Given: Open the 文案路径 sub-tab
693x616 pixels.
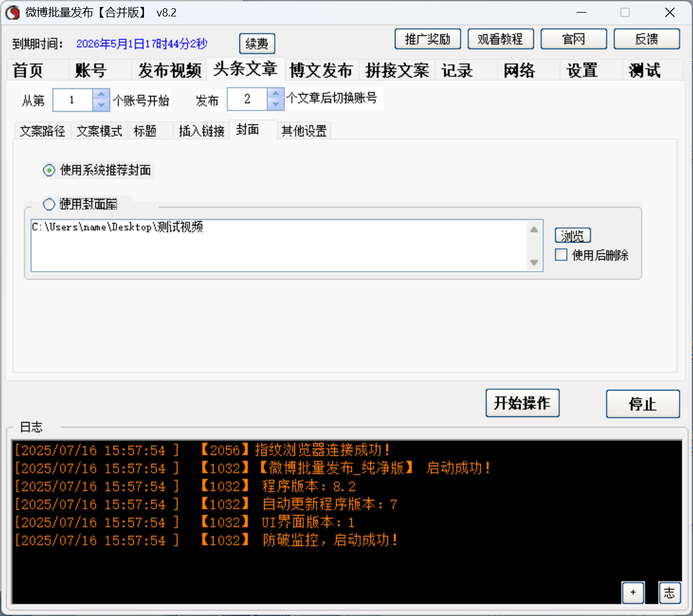Looking at the screenshot, I should (42, 131).
